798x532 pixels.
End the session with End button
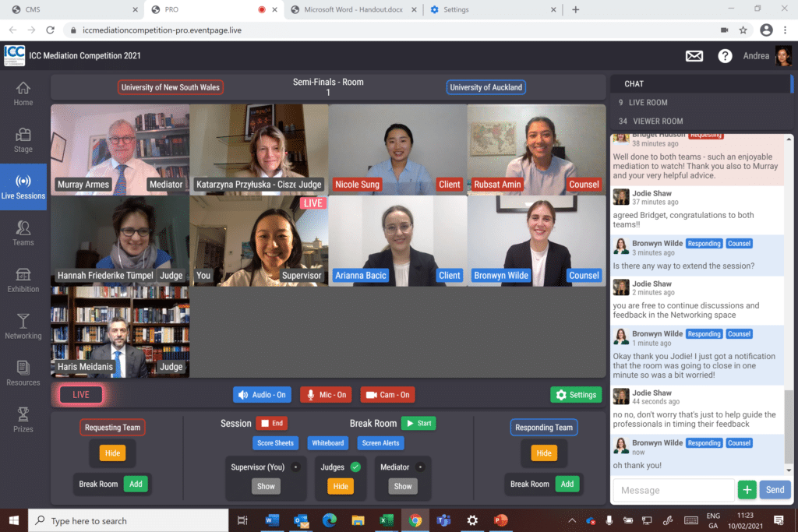pyautogui.click(x=272, y=424)
